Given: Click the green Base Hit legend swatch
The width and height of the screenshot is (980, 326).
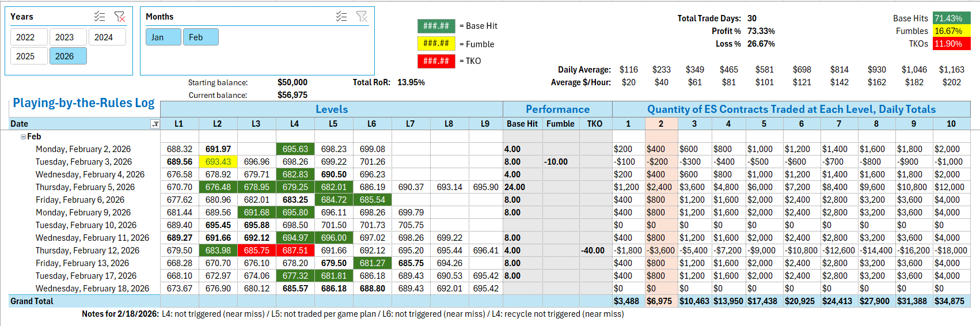Looking at the screenshot, I should 436,26.
